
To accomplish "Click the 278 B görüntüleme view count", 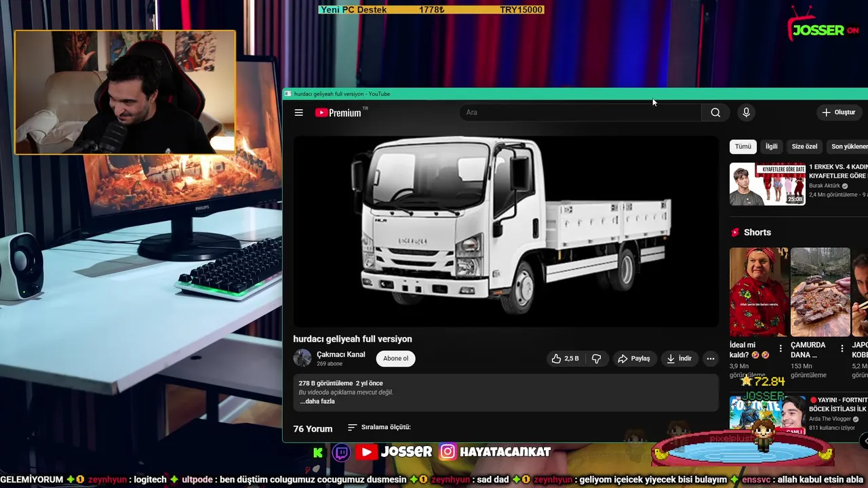I will click(x=325, y=384).
